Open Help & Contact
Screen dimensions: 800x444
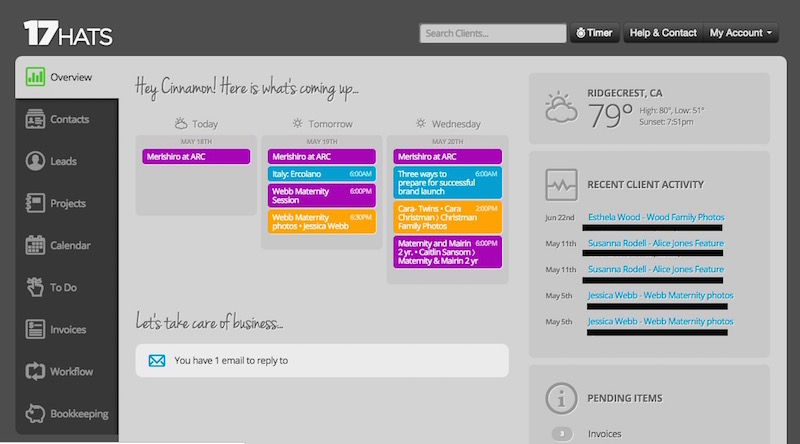tap(663, 33)
